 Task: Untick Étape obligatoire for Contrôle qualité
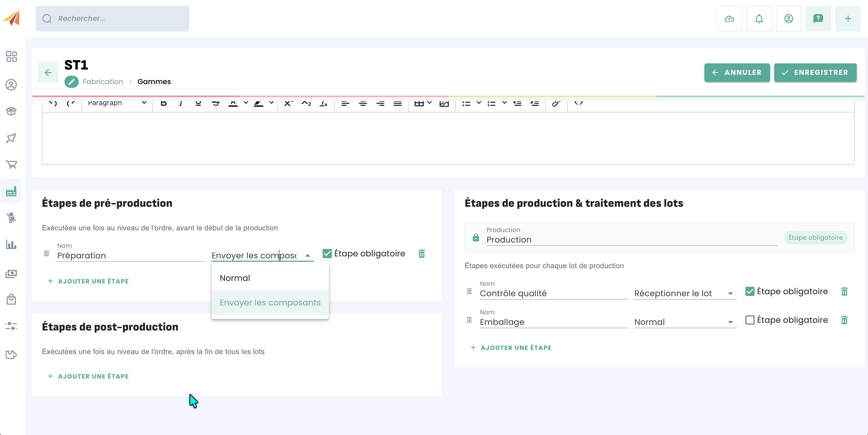[749, 291]
